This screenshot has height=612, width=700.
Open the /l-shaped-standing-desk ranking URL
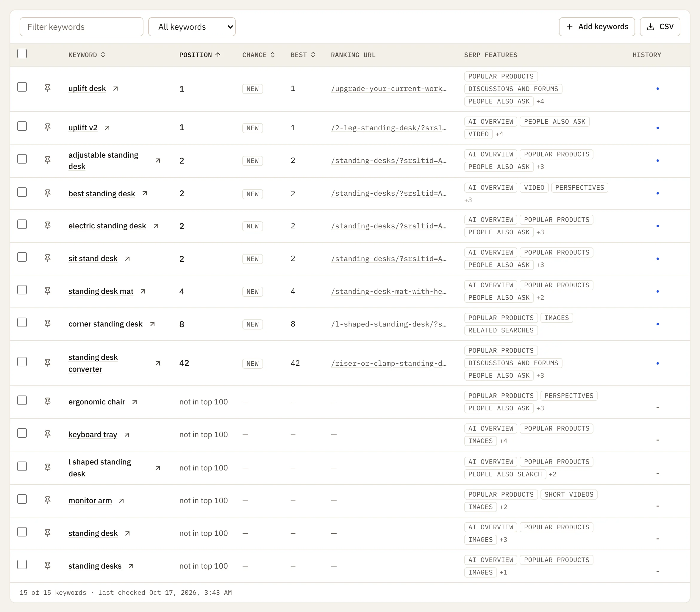(x=389, y=324)
